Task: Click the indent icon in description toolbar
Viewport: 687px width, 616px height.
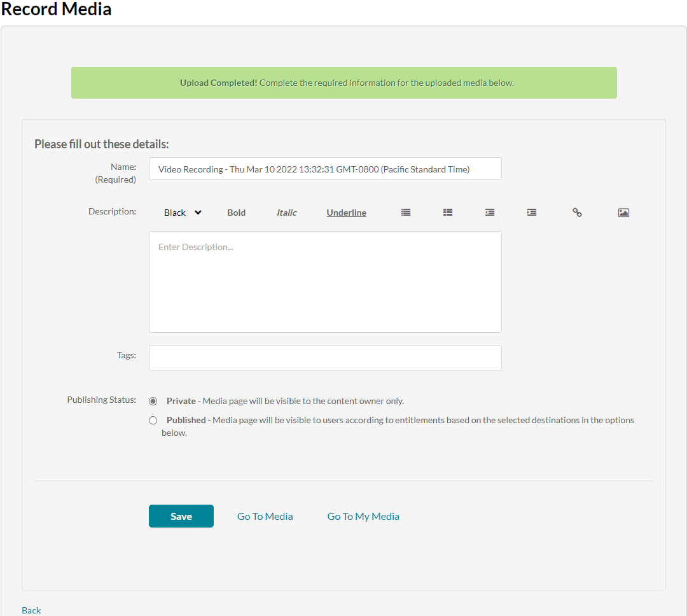Action: (x=532, y=213)
